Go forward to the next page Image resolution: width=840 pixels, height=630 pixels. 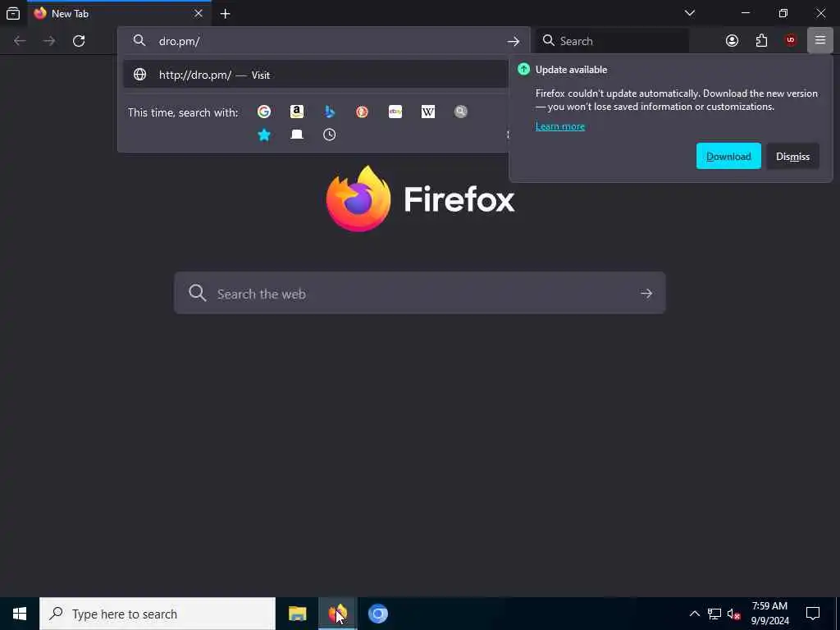(49, 41)
